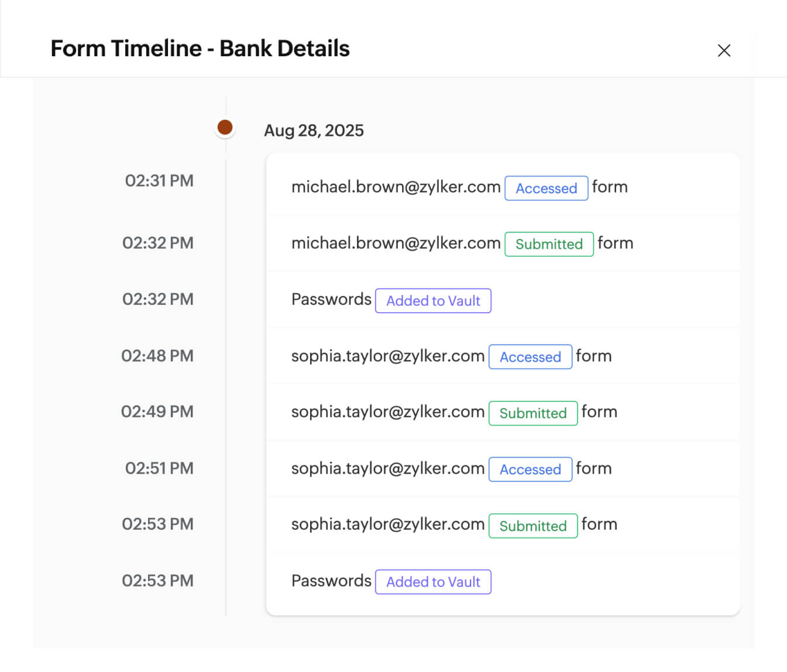The image size is (787, 672).
Task: Click the Form Timeline - Bank Details title
Action: 200,49
